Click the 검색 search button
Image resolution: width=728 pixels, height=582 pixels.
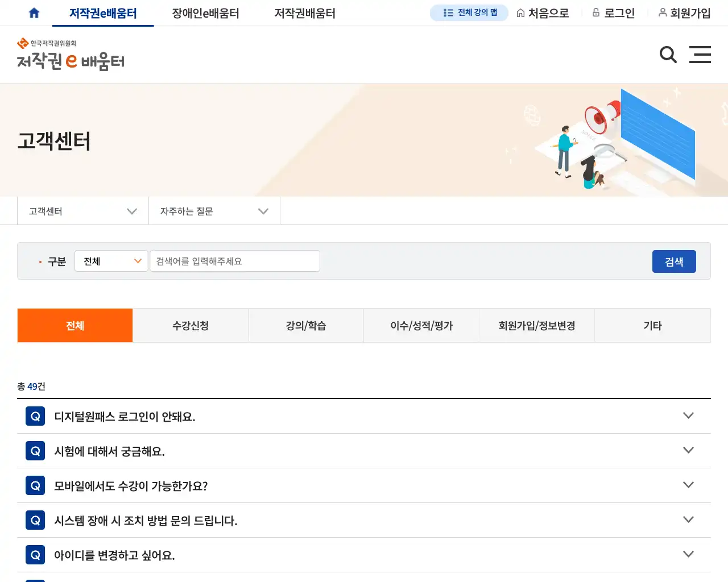674,261
